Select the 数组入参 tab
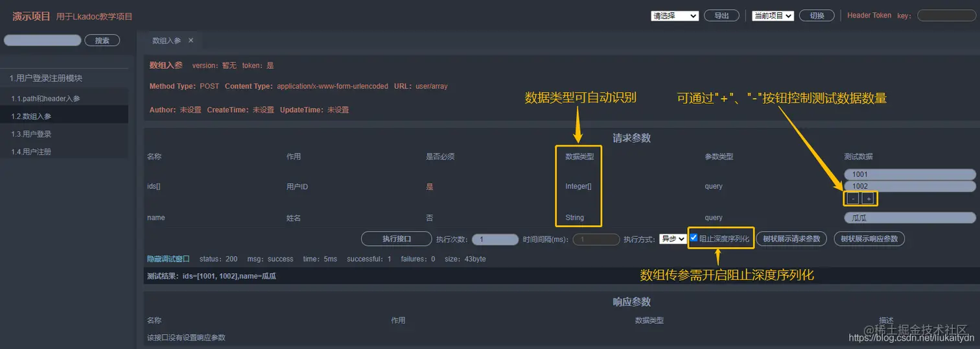Screen dimensions: 980x349 click(x=167, y=40)
